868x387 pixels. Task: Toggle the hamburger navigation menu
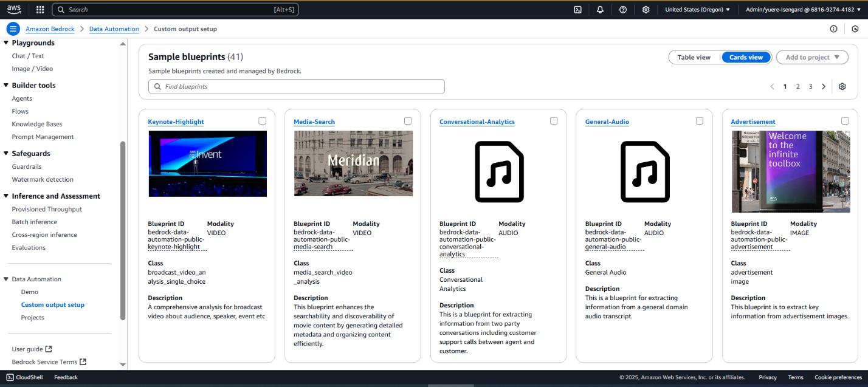click(13, 29)
